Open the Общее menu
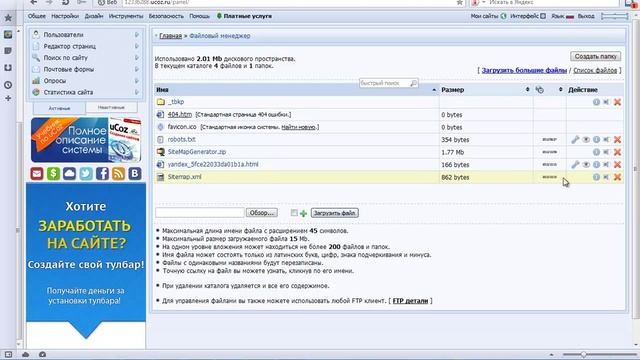Viewport: 640px width, 360px height. point(37,16)
